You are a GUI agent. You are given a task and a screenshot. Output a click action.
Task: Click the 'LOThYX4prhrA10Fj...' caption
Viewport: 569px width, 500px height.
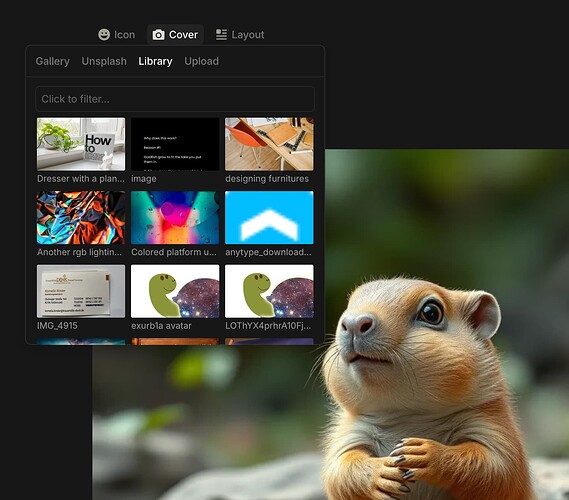[x=268, y=325]
